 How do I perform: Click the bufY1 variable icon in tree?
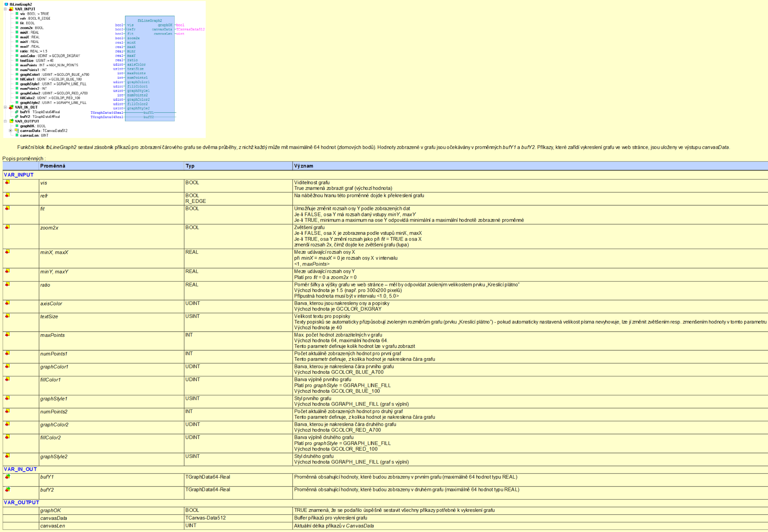point(17,112)
